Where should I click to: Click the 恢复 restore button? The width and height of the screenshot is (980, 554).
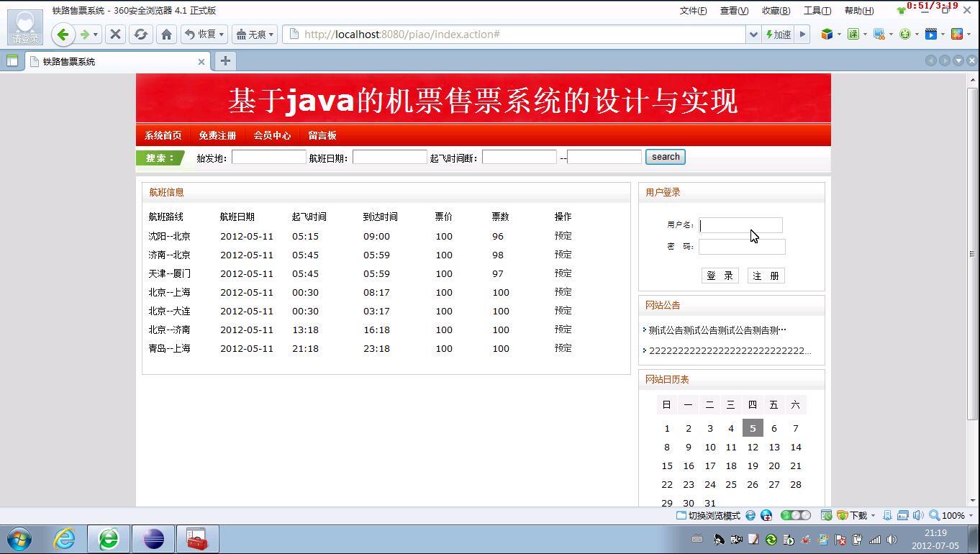204,35
